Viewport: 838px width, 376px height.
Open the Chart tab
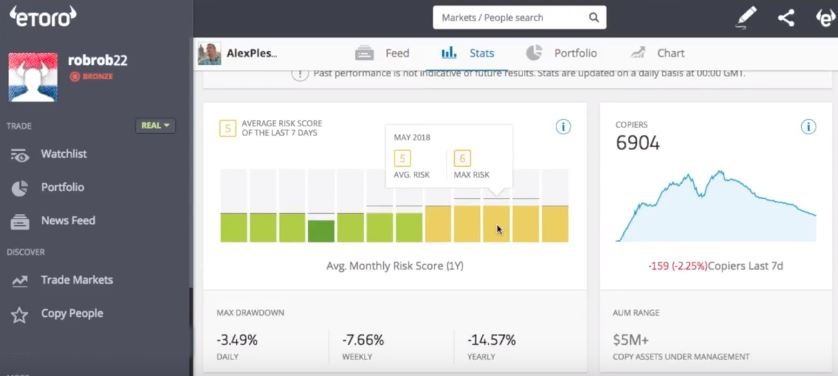coord(657,53)
